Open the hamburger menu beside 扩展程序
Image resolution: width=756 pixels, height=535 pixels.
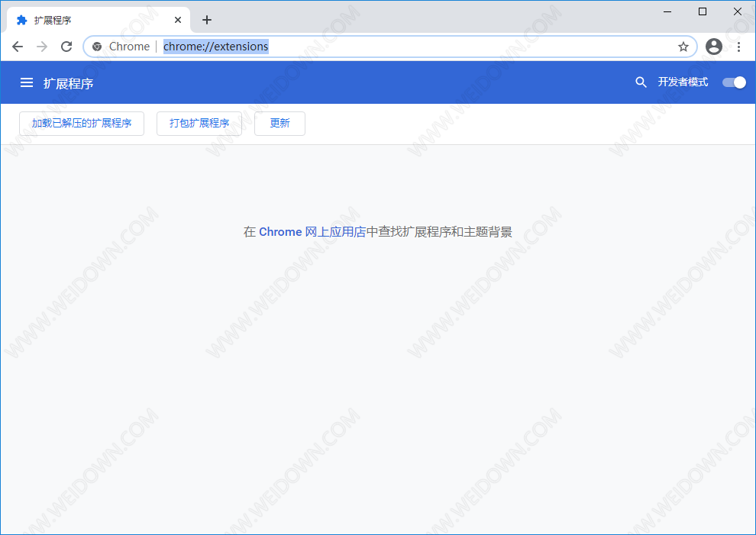click(x=27, y=82)
